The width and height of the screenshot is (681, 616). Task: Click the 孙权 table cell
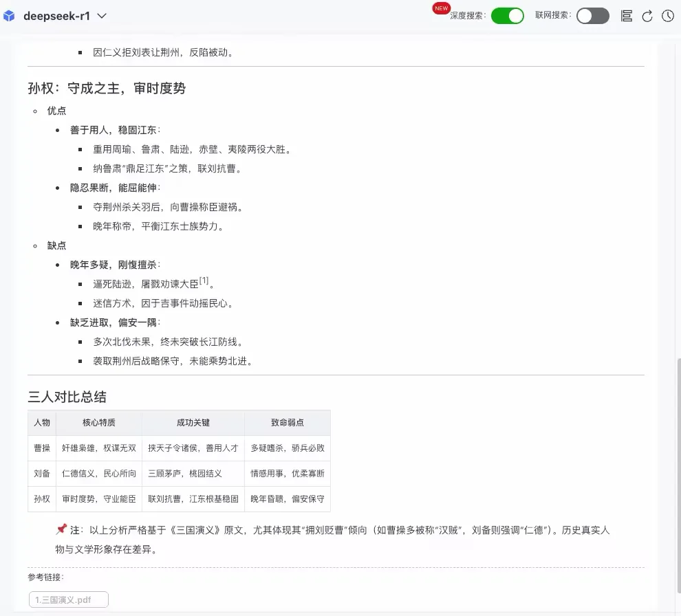point(42,499)
